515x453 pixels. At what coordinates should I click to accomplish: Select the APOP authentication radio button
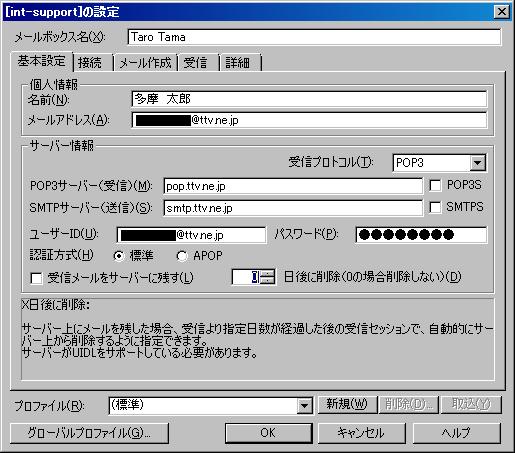(182, 256)
